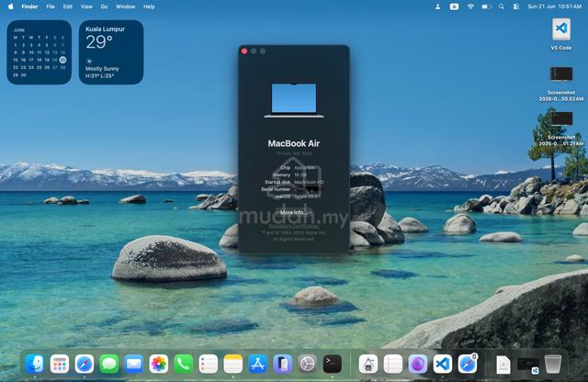Launch Terminal from the Dock
588x382 pixels.
click(x=333, y=364)
